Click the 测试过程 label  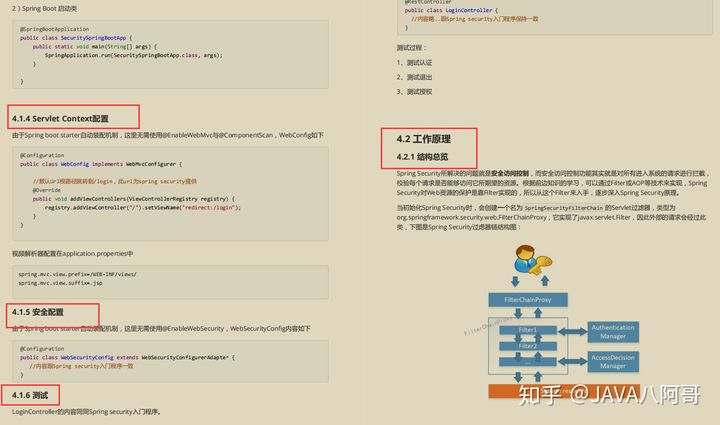click(x=411, y=48)
